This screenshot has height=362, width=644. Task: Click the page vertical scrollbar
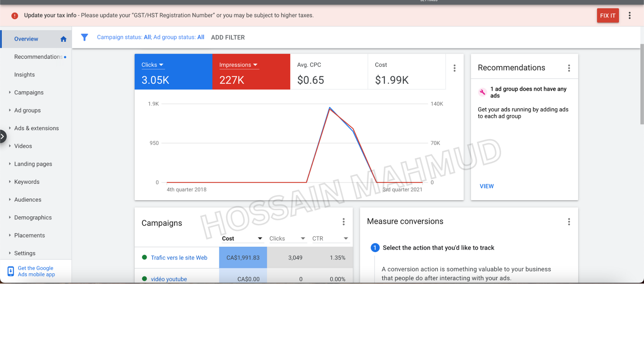click(642, 84)
